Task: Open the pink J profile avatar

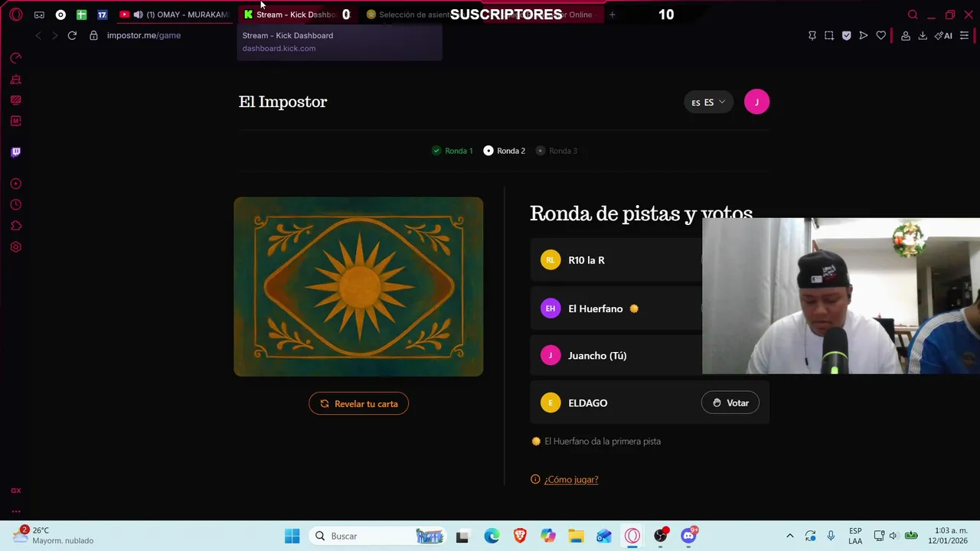Action: click(756, 102)
